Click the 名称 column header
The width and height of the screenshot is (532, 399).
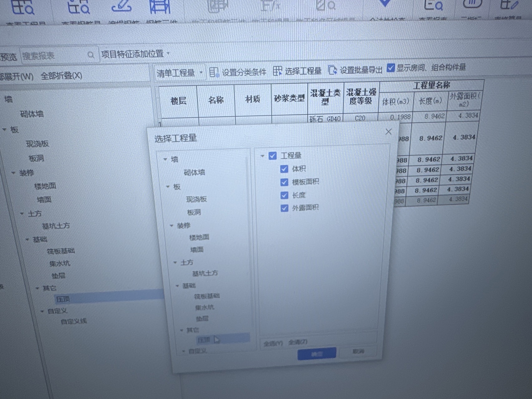[216, 100]
